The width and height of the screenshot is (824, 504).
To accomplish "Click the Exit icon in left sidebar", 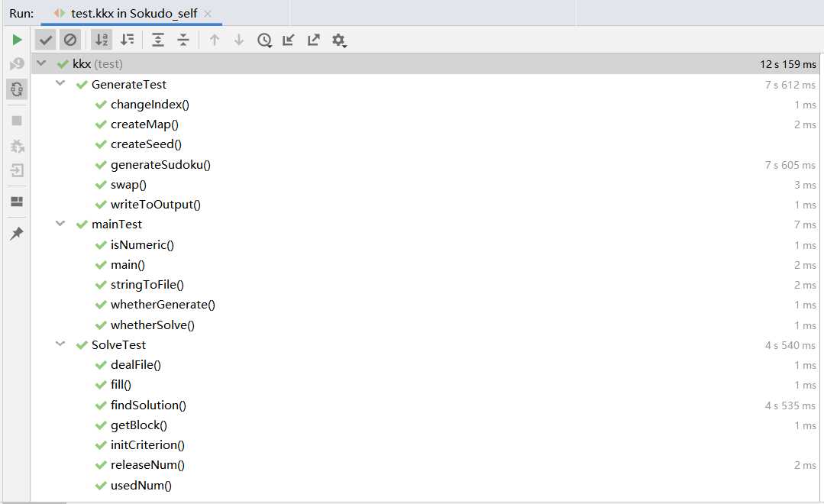I will [x=17, y=170].
